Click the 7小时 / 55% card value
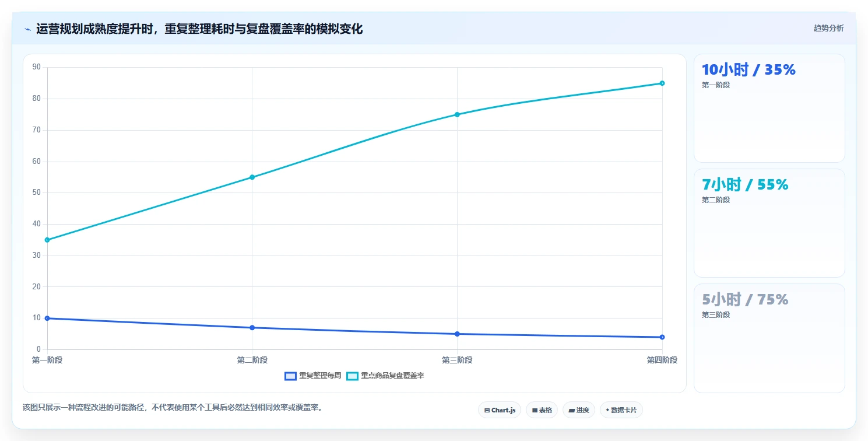 point(745,184)
